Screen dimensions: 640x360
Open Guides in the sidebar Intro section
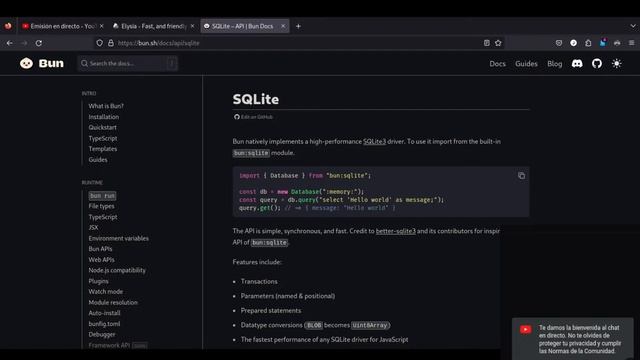[x=98, y=160]
